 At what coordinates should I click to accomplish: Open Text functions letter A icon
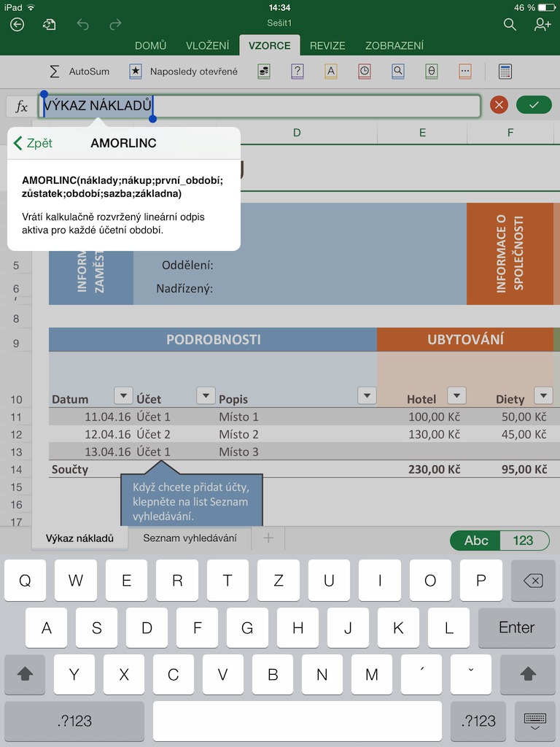tap(330, 71)
